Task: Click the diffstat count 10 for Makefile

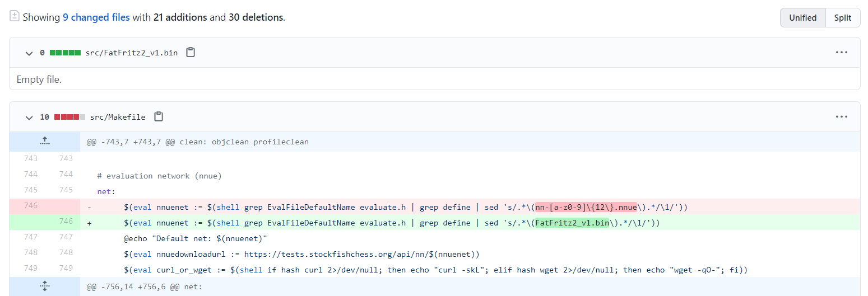Action: (x=44, y=117)
